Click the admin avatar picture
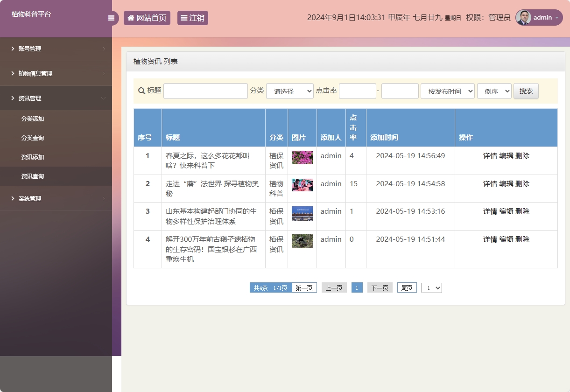570x392 pixels. [523, 18]
